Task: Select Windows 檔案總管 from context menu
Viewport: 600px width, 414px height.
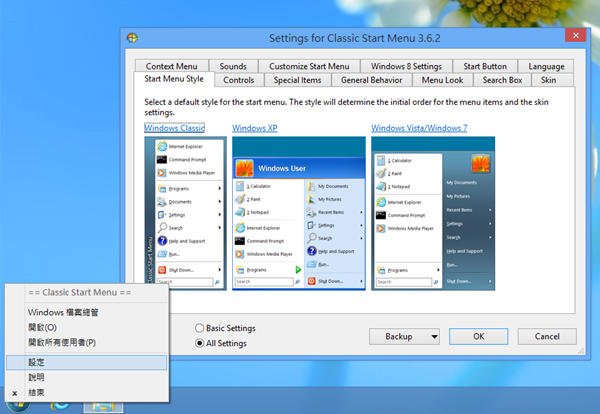Action: click(77, 312)
